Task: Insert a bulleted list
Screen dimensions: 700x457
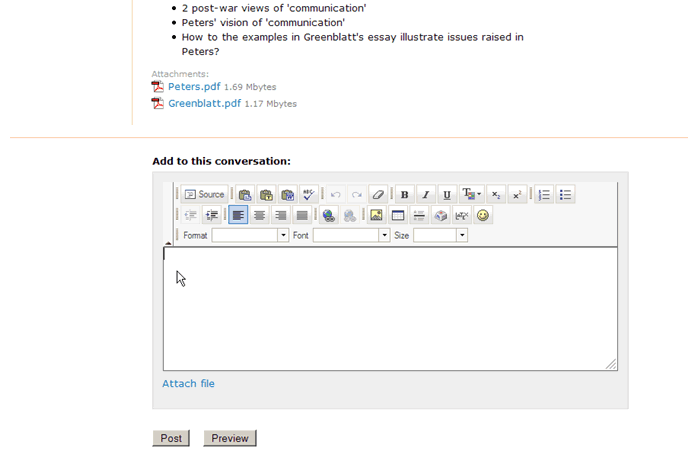Action: pos(565,195)
